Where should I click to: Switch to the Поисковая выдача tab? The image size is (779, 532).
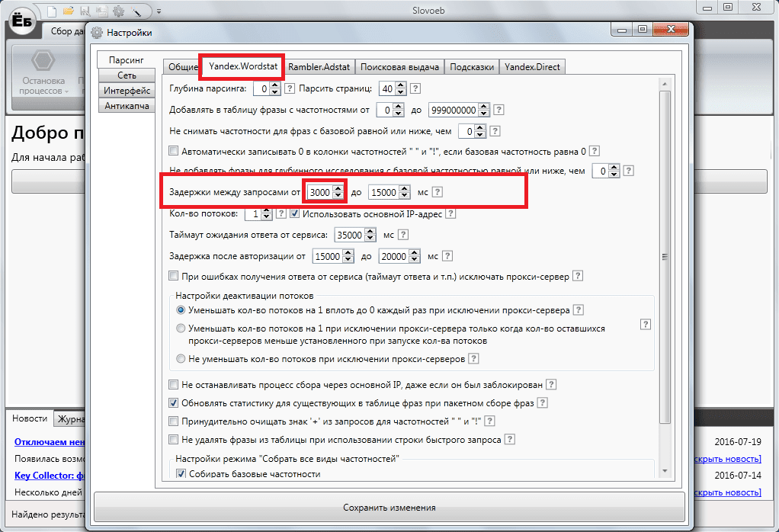[x=399, y=66]
